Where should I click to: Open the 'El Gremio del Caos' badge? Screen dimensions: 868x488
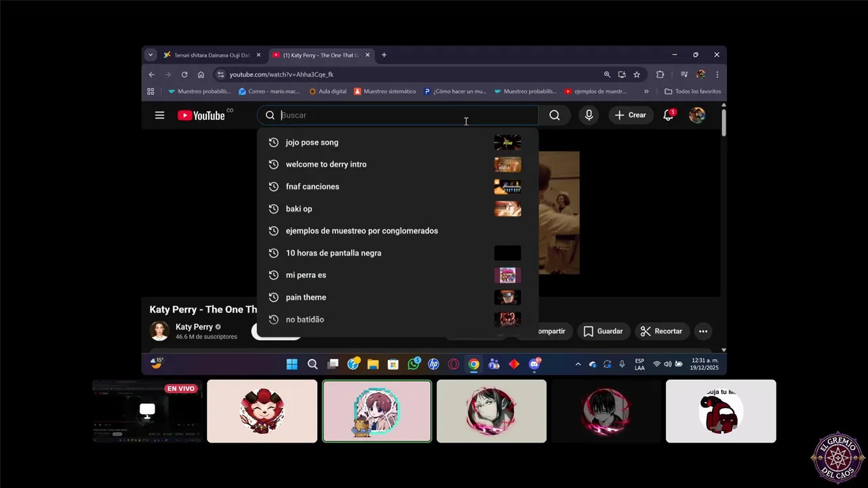838,458
